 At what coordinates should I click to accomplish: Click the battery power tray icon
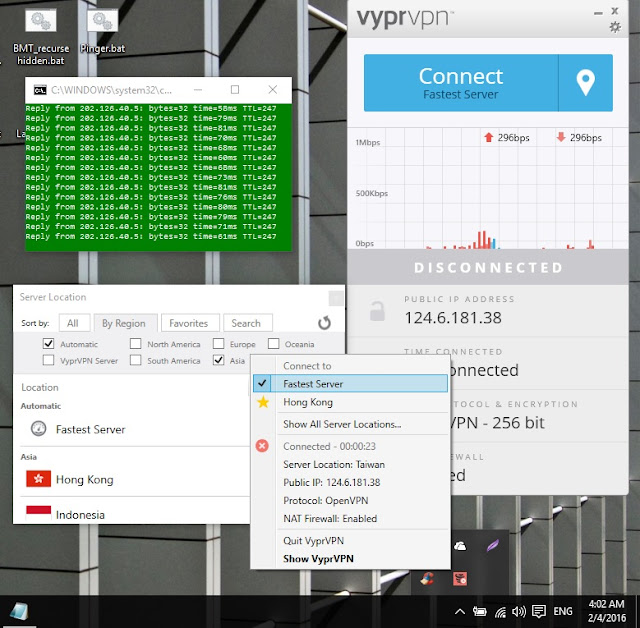pyautogui.click(x=480, y=611)
